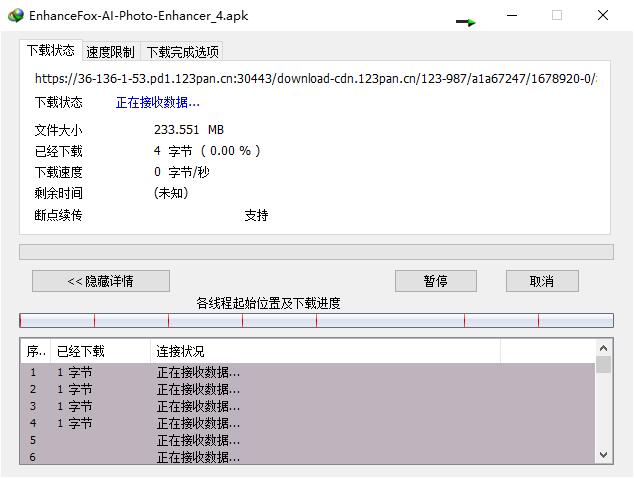The height and width of the screenshot is (478, 634).
Task: Cancel the download with 取消 button
Action: (x=541, y=281)
